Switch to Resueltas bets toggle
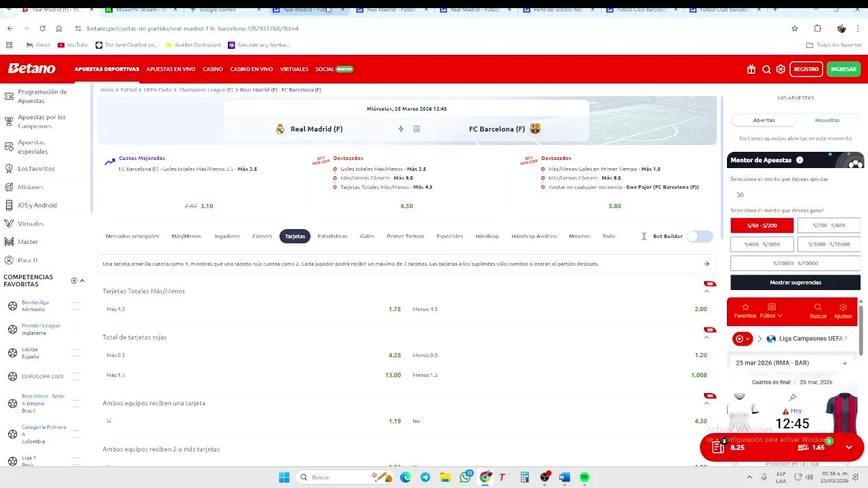 click(x=827, y=120)
